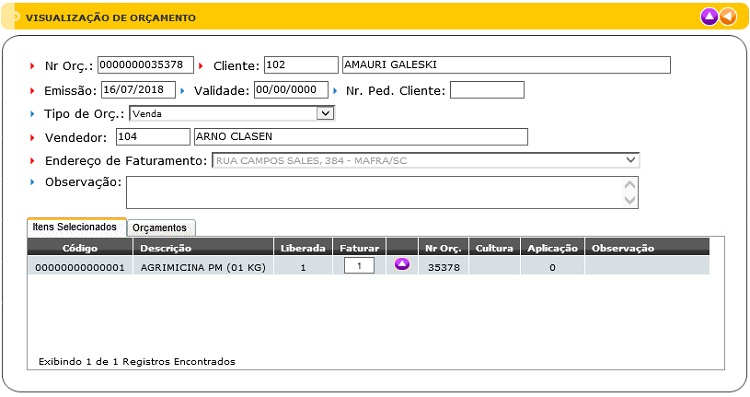The width and height of the screenshot is (750, 397).
Task: Click the Validade date field
Action: (x=291, y=90)
